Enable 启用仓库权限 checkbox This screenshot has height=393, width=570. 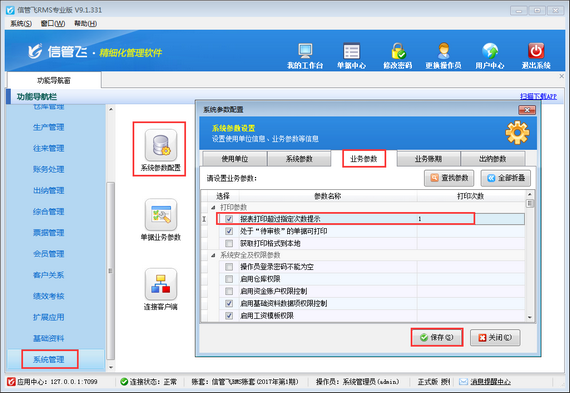[229, 279]
